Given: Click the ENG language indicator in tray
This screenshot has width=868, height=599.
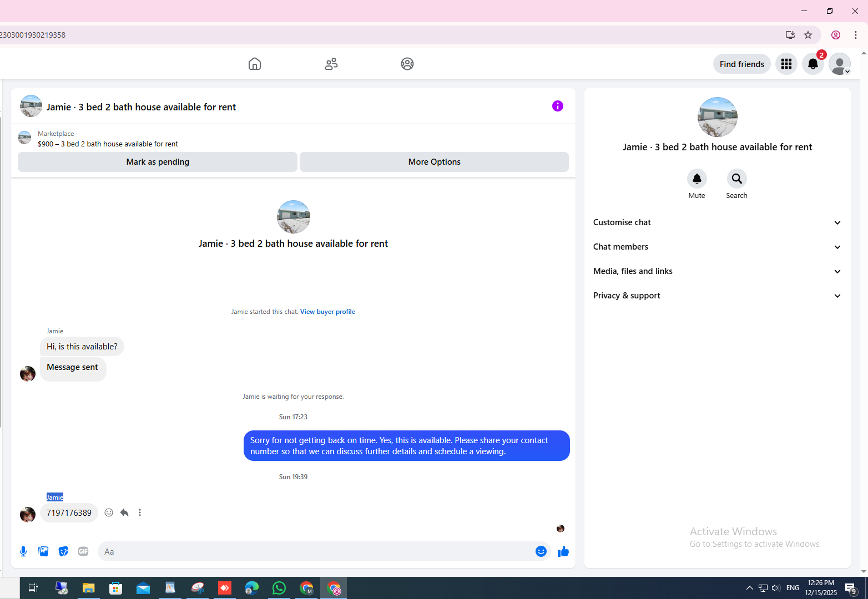Looking at the screenshot, I should [x=793, y=588].
